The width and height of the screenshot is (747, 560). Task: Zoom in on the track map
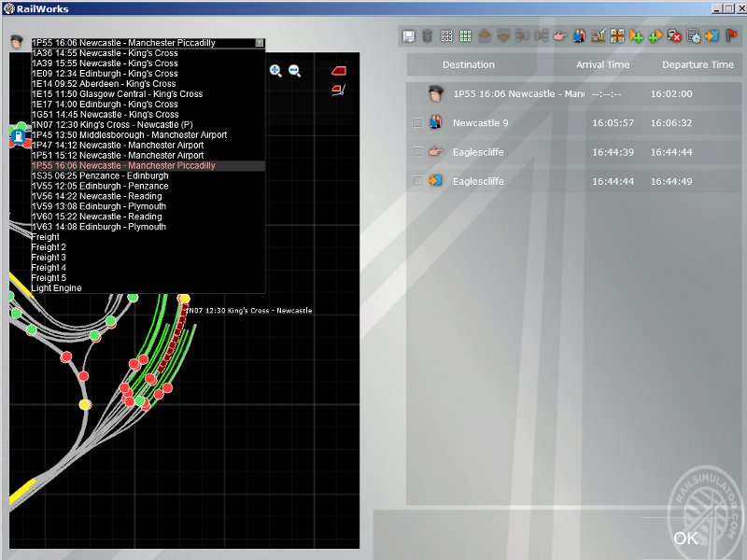pyautogui.click(x=276, y=71)
